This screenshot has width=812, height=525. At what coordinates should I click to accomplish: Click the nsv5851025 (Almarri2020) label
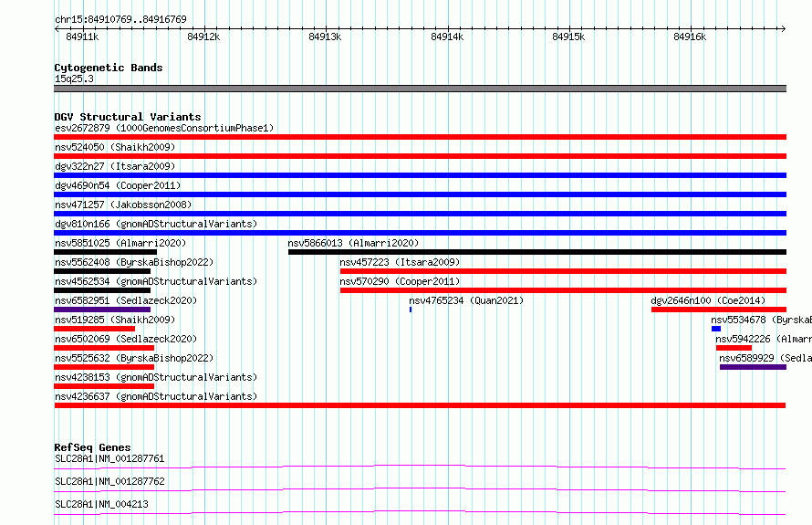pos(120,243)
